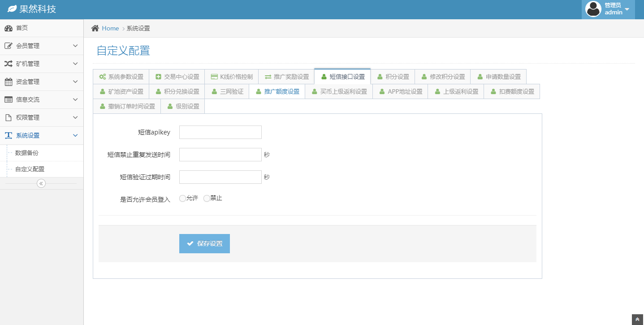Switch to APP地址设置 tab
Viewport: 644px width, 325px height.
click(x=400, y=91)
